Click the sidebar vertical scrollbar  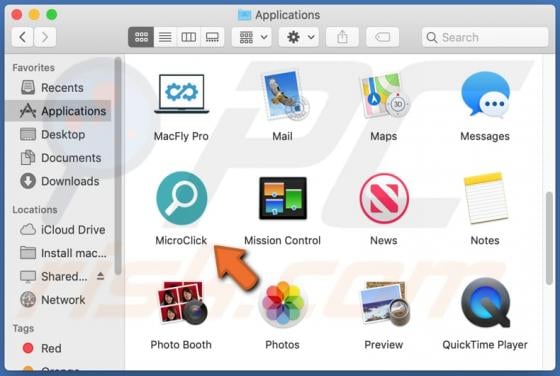pos(118,166)
